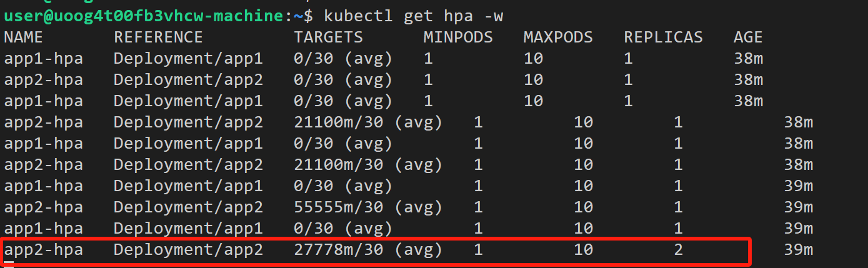Click app2-hpa name in red-outlined row
The image size is (868, 268).
pyautogui.click(x=44, y=251)
